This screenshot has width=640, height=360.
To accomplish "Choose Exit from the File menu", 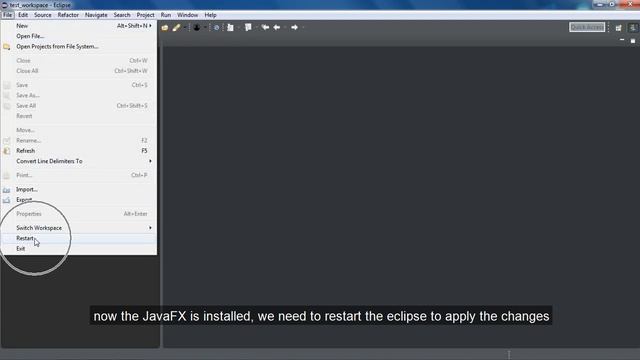I will pos(79,249).
